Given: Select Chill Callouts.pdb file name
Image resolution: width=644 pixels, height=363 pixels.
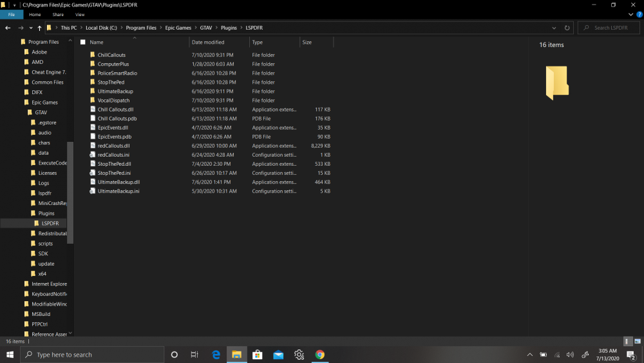Looking at the screenshot, I should click(x=117, y=119).
